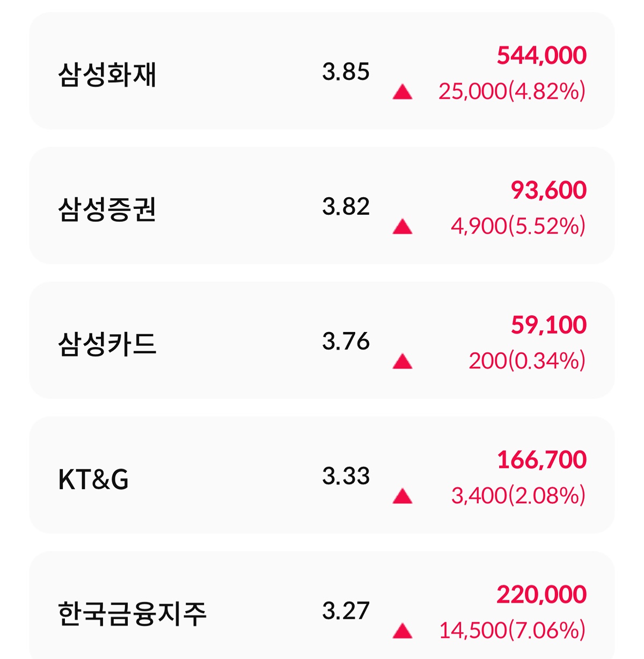
Task: Click the 25,000(4.82%) change amount
Action: pyautogui.click(x=512, y=91)
